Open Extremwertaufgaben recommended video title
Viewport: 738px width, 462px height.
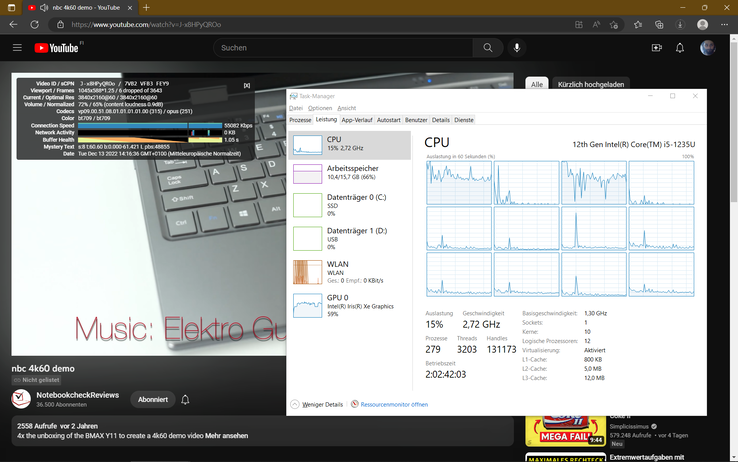click(x=647, y=457)
